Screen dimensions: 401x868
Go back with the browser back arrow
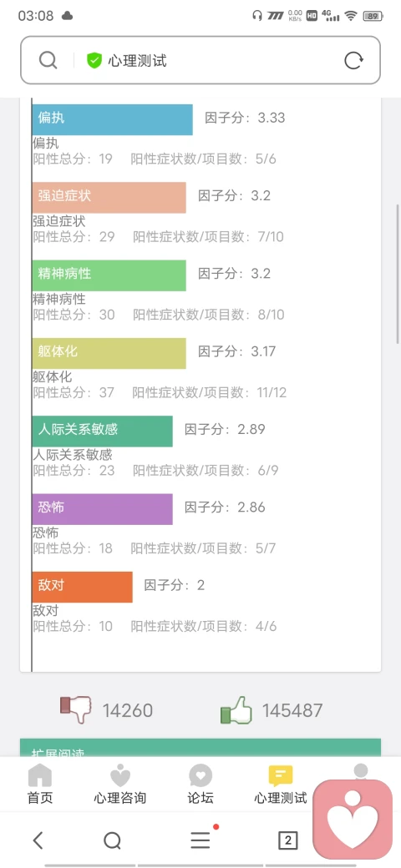pos(38,840)
